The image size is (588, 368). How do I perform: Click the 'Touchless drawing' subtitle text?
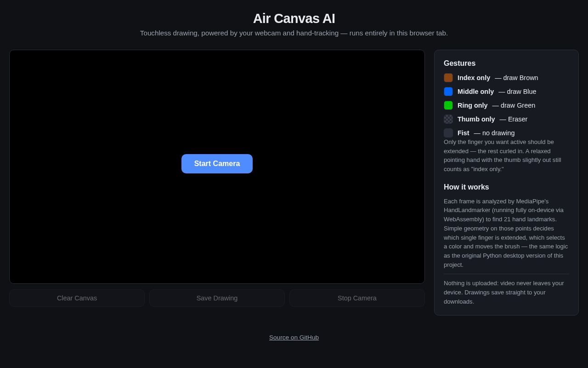(x=294, y=33)
